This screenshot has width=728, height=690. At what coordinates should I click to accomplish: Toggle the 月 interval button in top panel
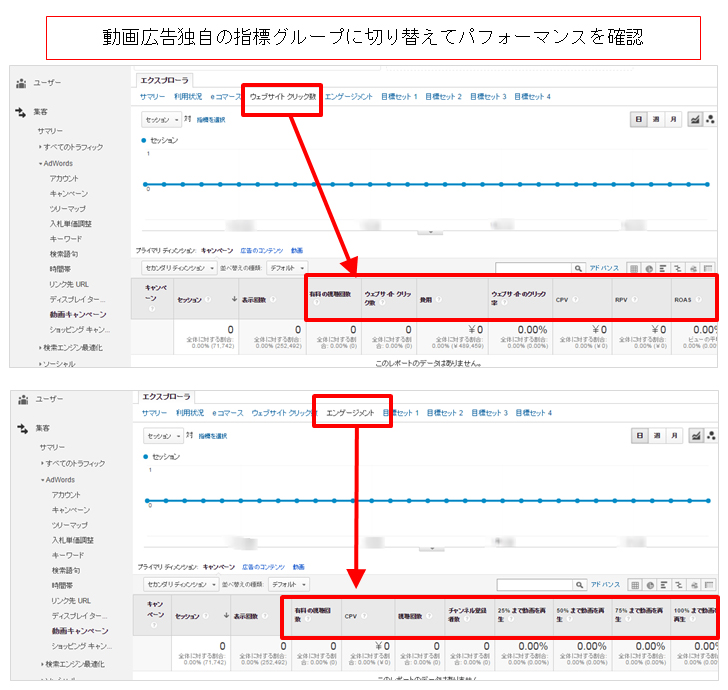click(x=673, y=119)
